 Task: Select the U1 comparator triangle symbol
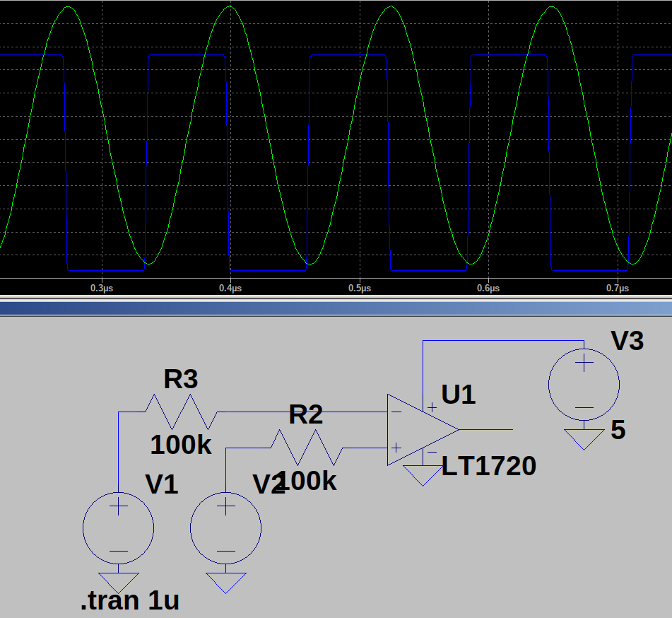coord(417,430)
